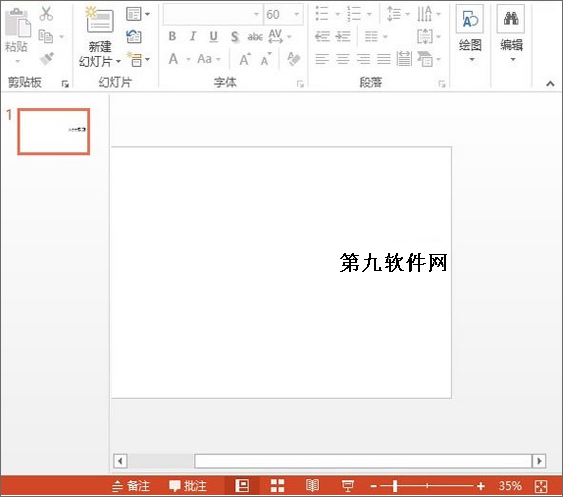The image size is (563, 497).
Task: Toggle Align Left paragraph button
Action: (322, 59)
